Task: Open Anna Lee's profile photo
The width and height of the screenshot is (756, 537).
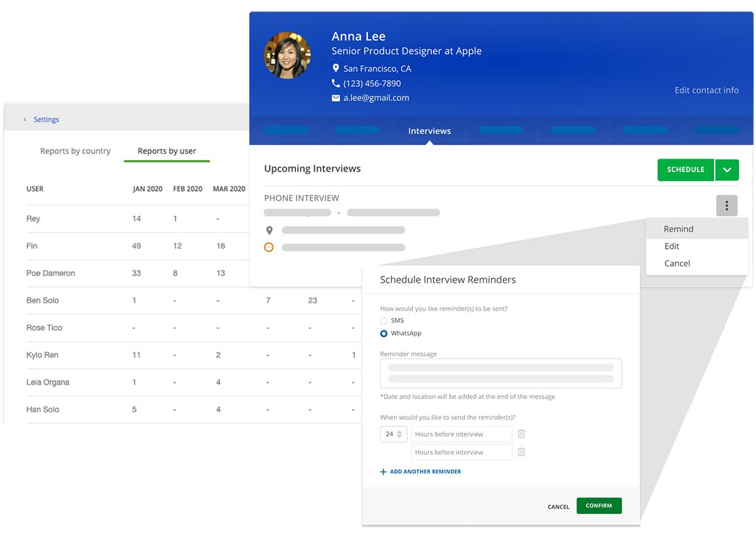Action: (287, 56)
